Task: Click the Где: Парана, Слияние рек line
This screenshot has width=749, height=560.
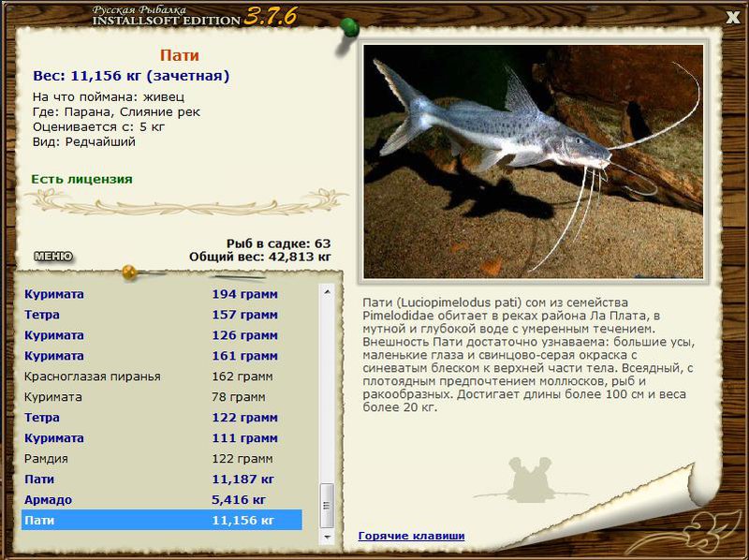Action: (x=116, y=112)
